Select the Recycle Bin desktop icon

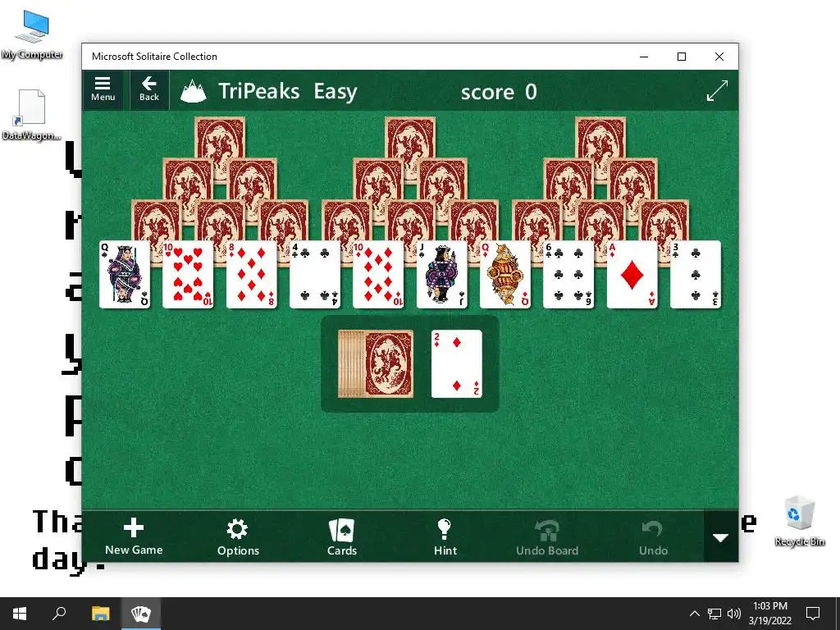tap(800, 521)
